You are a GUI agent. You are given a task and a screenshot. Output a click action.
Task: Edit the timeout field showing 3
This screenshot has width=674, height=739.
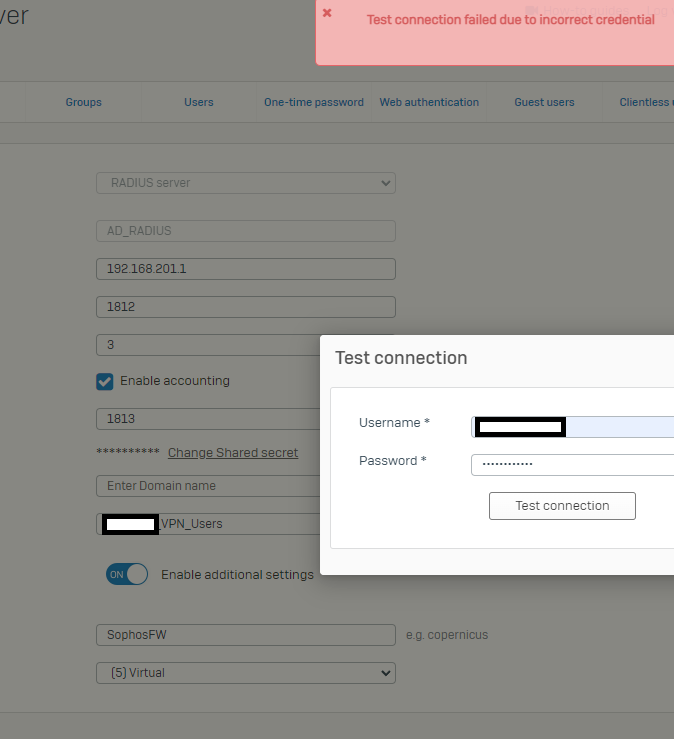(208, 345)
